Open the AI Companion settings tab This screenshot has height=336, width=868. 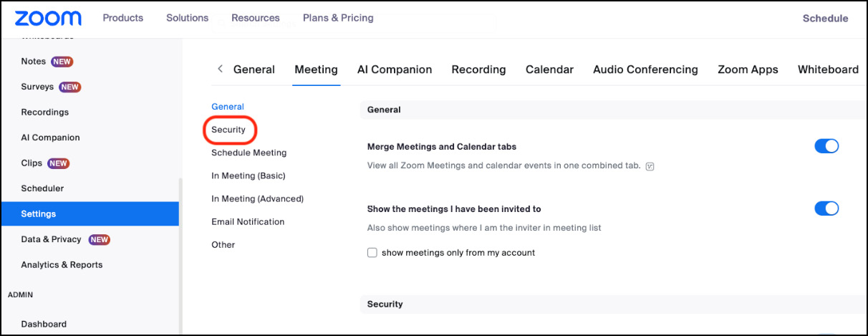(x=395, y=69)
